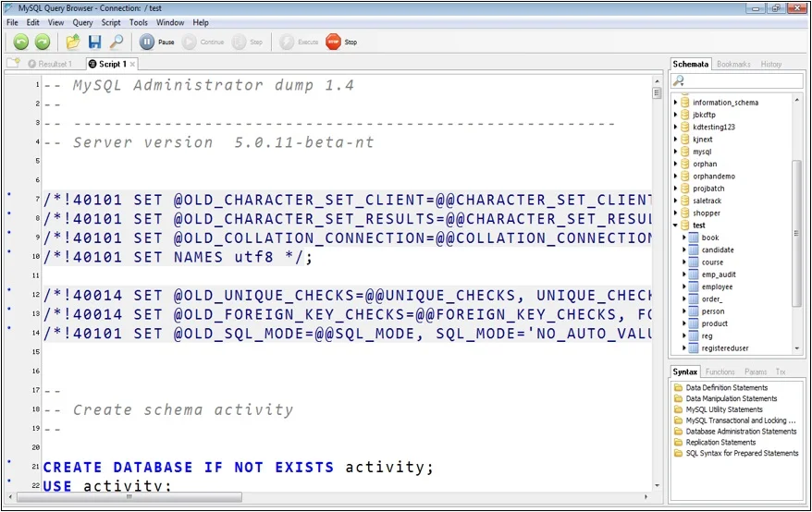Screen dimensions: 812x512
Task: Click the green back navigation arrow
Action: click(x=21, y=42)
